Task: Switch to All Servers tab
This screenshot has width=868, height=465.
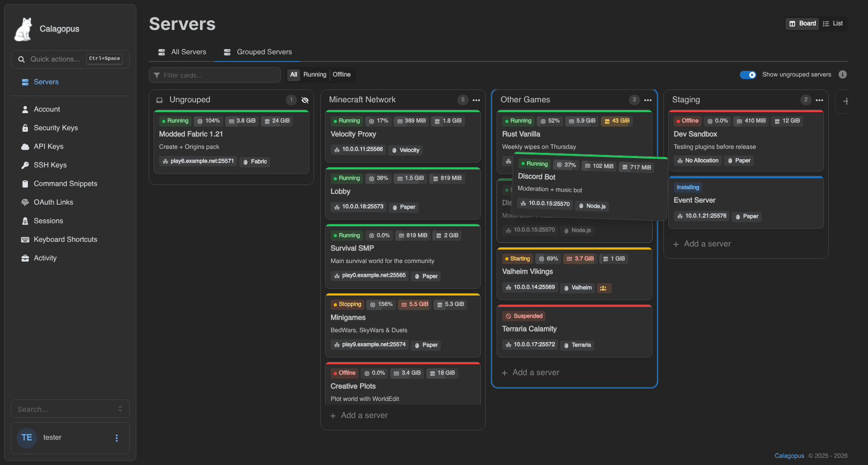Action: [182, 52]
